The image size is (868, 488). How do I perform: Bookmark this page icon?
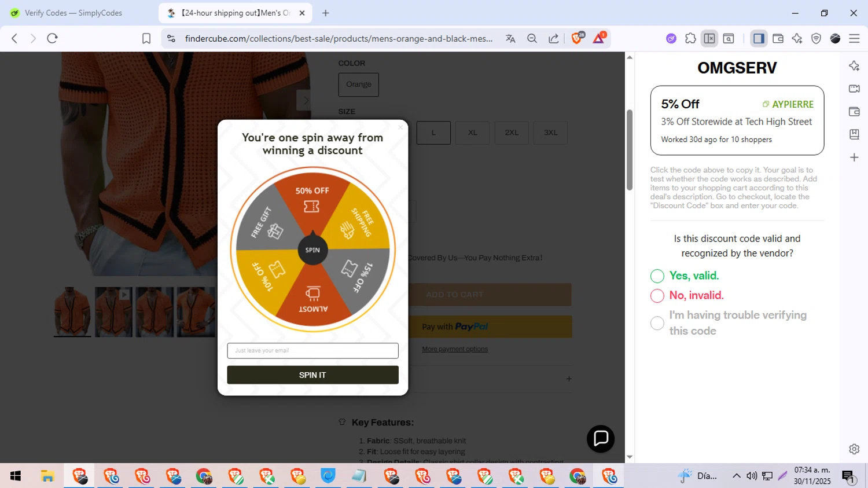[x=146, y=38]
